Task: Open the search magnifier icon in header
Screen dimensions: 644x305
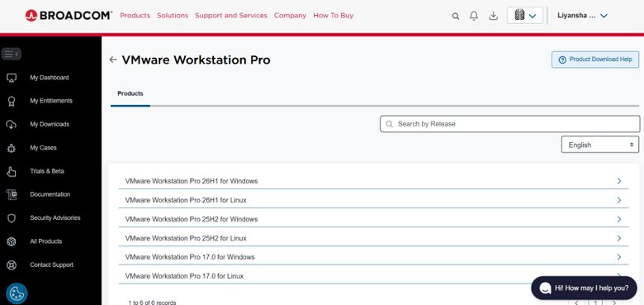Action: click(x=456, y=16)
